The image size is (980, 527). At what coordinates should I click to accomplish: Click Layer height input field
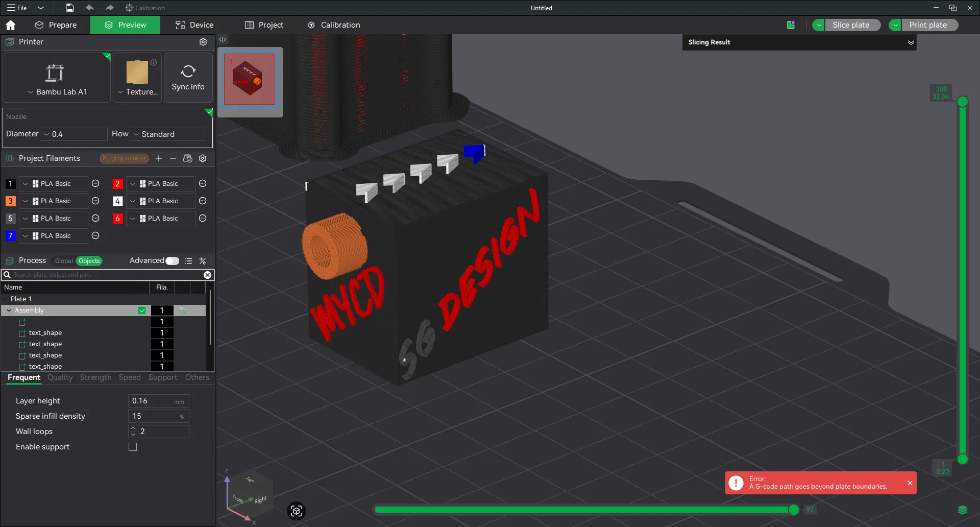point(158,401)
